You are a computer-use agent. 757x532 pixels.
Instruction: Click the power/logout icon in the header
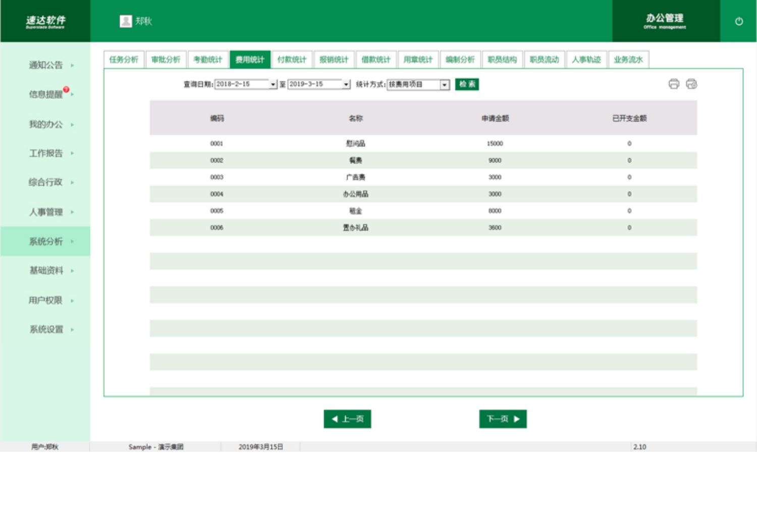739,21
